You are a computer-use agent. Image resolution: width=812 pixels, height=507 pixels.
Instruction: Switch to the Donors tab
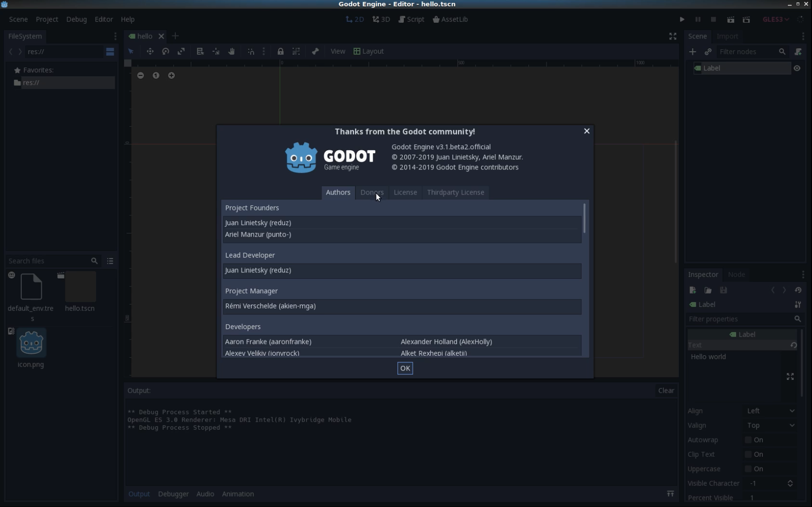[372, 192]
